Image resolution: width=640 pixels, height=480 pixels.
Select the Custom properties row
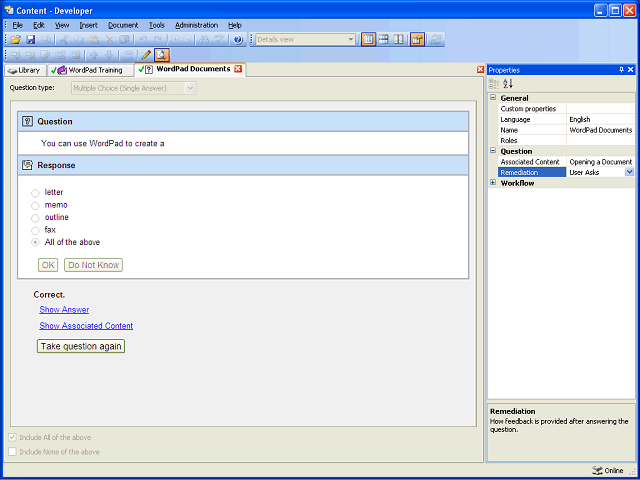tap(566, 109)
